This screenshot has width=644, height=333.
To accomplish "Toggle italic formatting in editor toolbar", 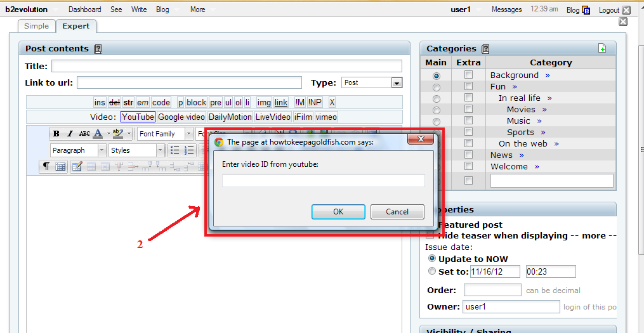I will (x=70, y=133).
